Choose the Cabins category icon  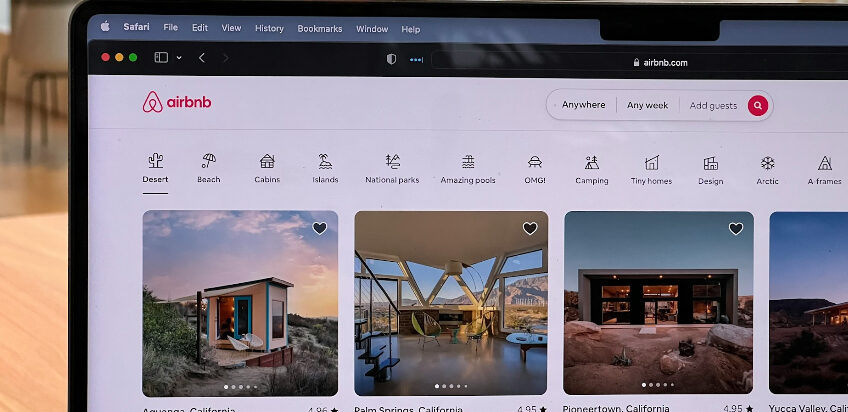(x=267, y=162)
